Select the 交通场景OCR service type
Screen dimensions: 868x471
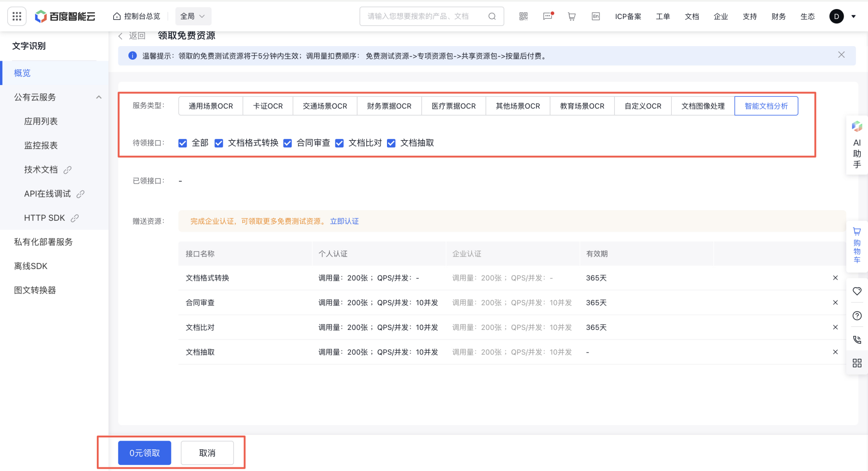coord(325,106)
